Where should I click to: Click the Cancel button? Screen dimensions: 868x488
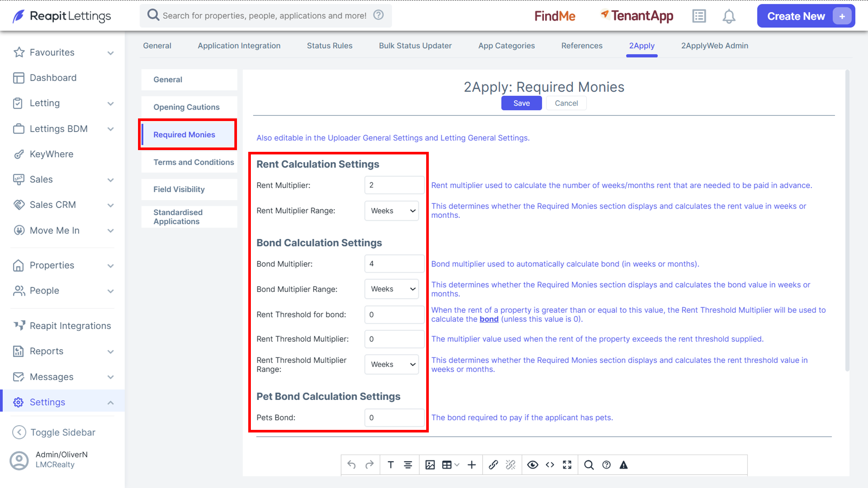(566, 103)
